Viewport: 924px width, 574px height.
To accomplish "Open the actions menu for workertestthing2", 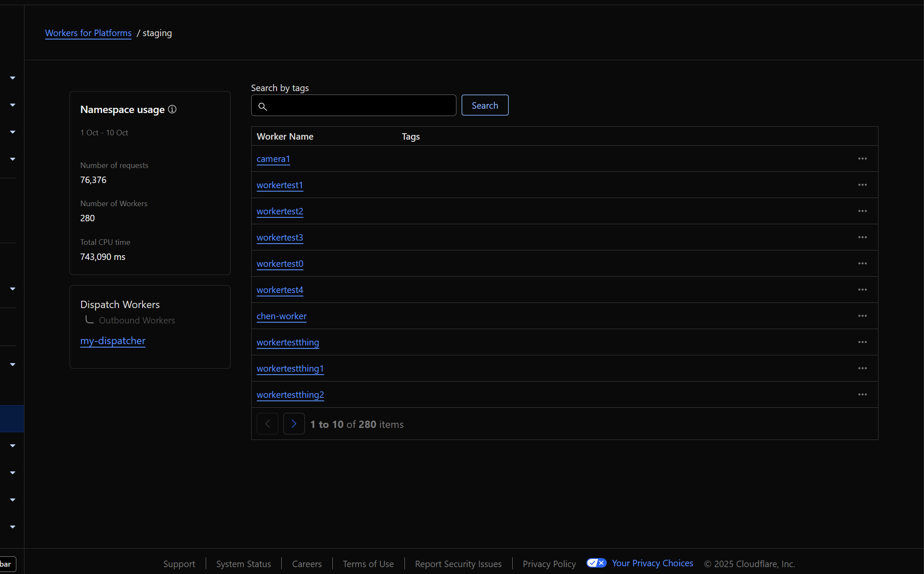I will (x=862, y=394).
